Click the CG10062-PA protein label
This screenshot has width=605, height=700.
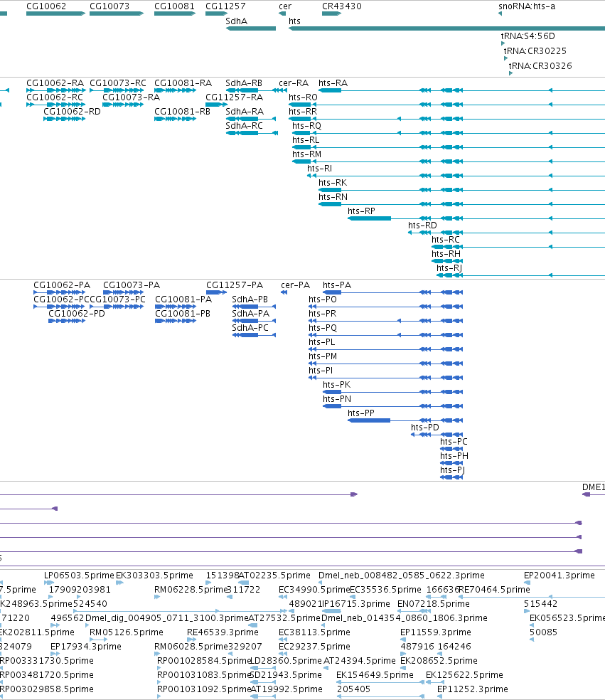pyautogui.click(x=62, y=285)
